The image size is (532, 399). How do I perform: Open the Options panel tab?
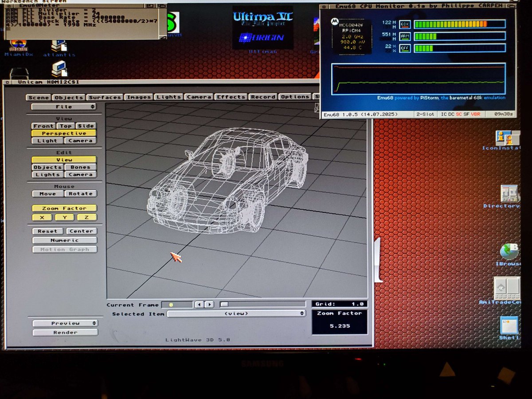[x=295, y=96]
